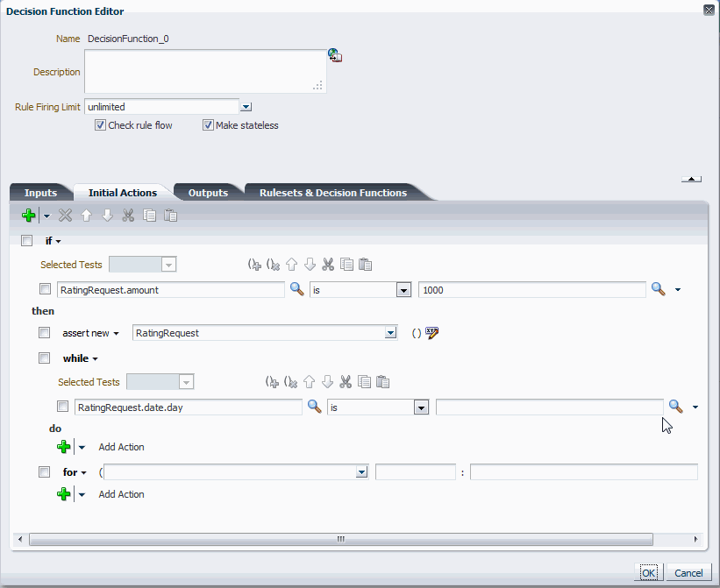Click the remove parentheses icon in the if tests row
720x588 pixels.
tap(273, 265)
